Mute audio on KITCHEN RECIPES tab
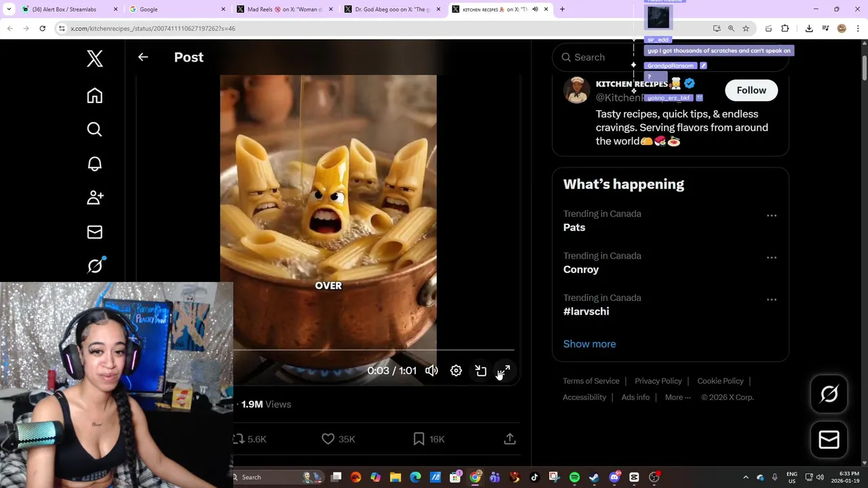868x488 pixels. click(535, 9)
